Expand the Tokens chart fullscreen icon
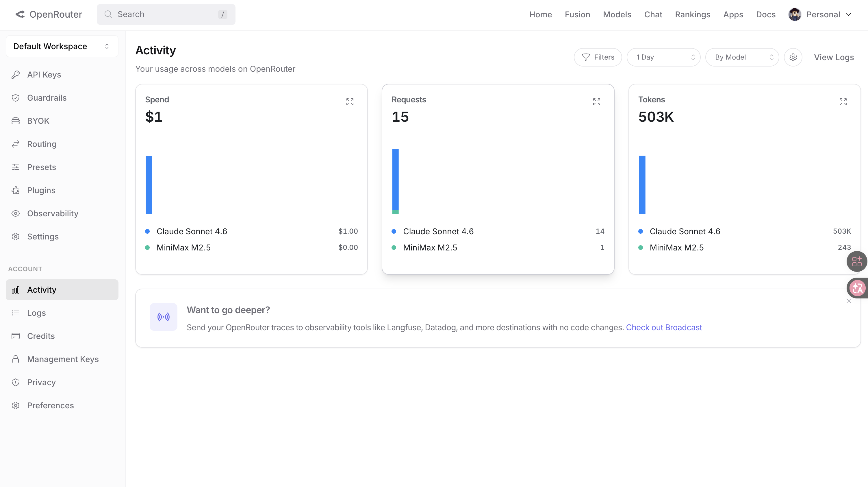The height and width of the screenshot is (487, 868). click(843, 102)
